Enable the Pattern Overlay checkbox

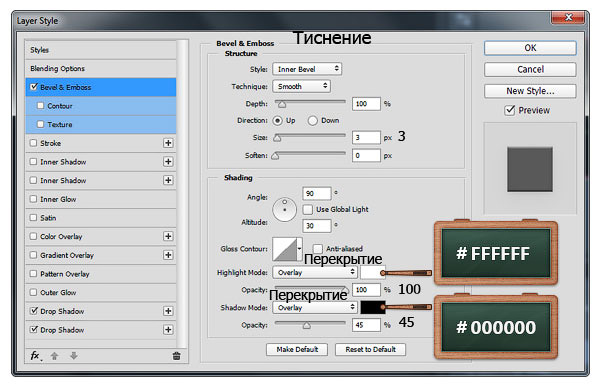33,273
